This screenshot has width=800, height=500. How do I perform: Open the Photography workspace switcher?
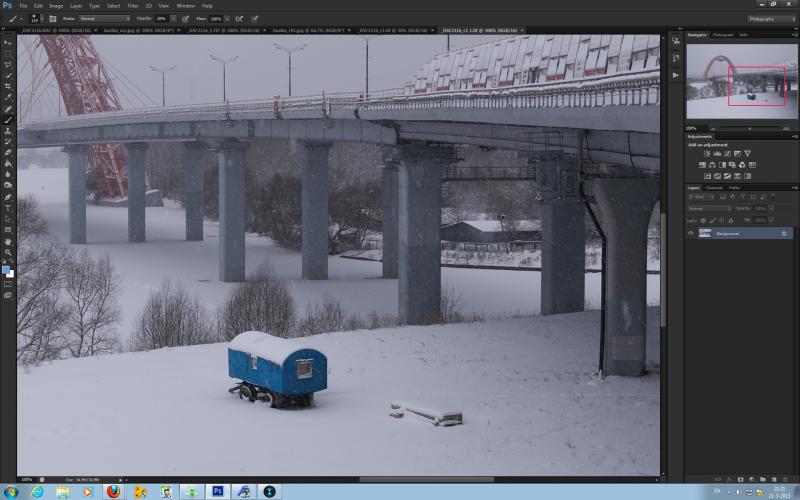771,19
